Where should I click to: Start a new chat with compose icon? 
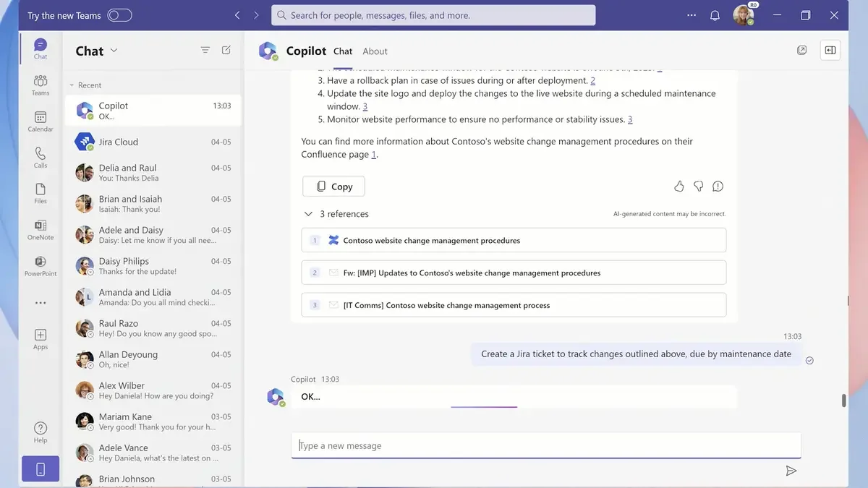coord(226,50)
